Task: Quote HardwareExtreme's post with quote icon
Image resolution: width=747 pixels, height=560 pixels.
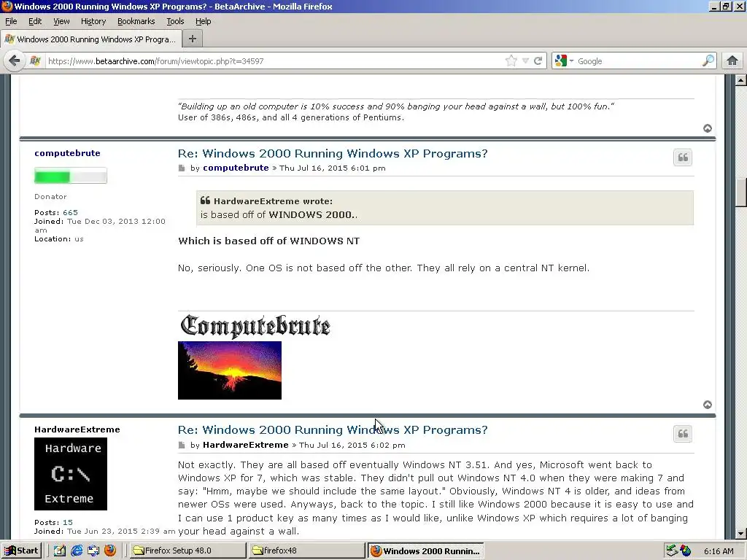Action: (683, 434)
